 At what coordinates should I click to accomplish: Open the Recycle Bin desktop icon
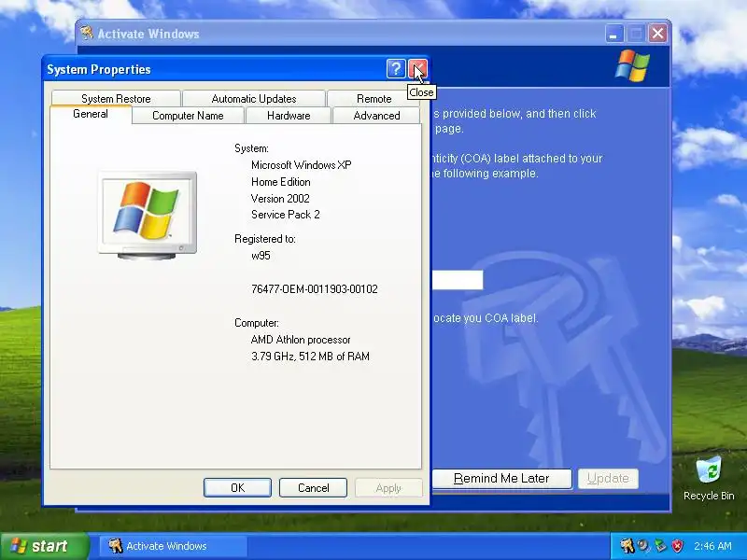(x=709, y=478)
